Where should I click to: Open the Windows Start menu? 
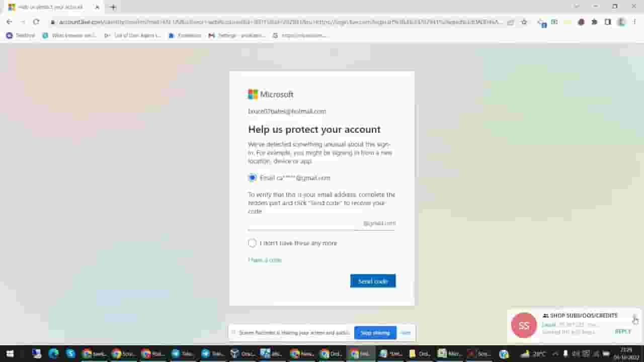tap(10, 354)
